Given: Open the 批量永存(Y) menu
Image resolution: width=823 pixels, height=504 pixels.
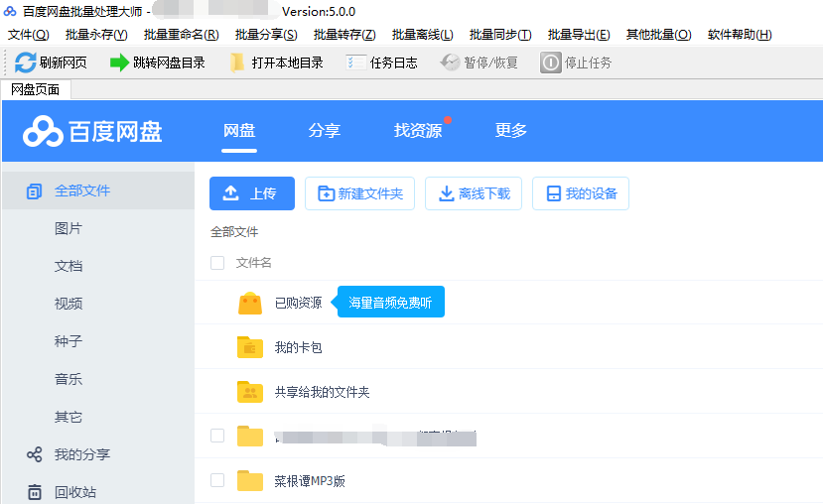Looking at the screenshot, I should coord(96,35).
